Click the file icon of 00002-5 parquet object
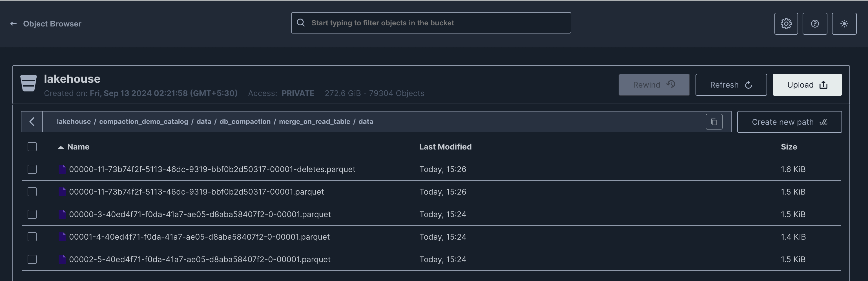 tap(62, 260)
